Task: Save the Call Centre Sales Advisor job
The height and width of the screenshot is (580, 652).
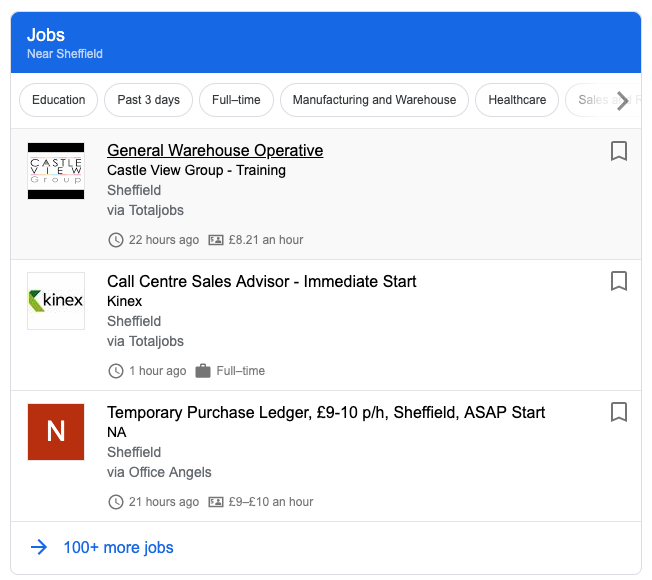Action: (x=618, y=282)
